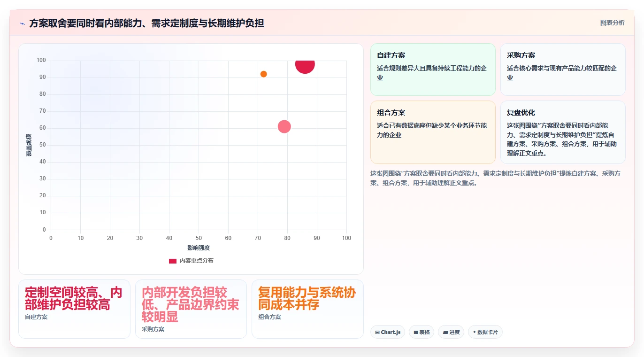Click 适合核心需求与现有产品 description text
Viewport: 644px width, 357px height.
[562, 73]
